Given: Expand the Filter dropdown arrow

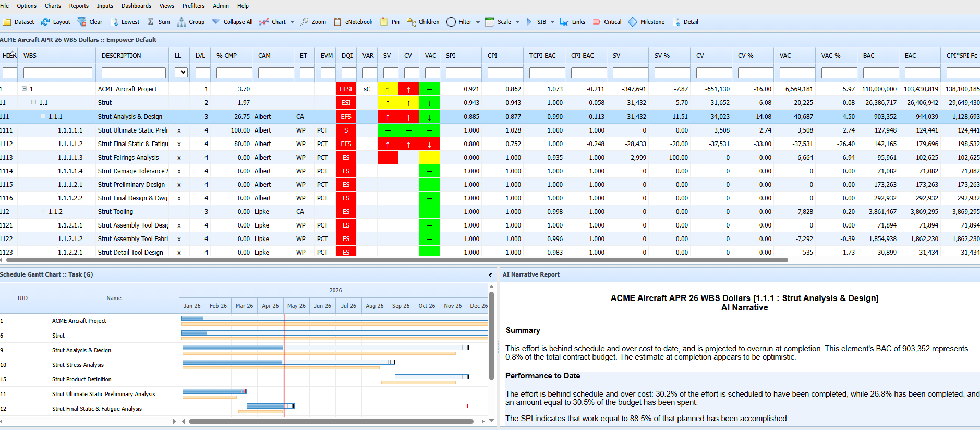Looking at the screenshot, I should [x=478, y=22].
